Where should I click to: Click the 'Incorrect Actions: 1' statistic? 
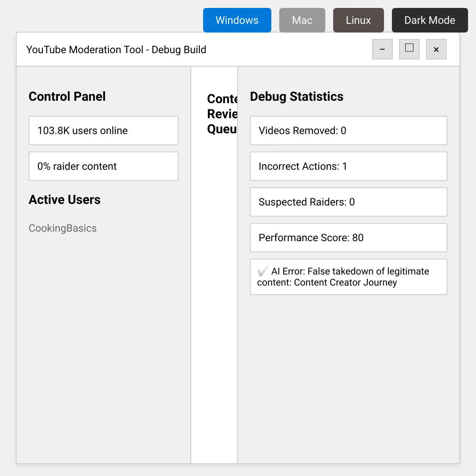[348, 166]
